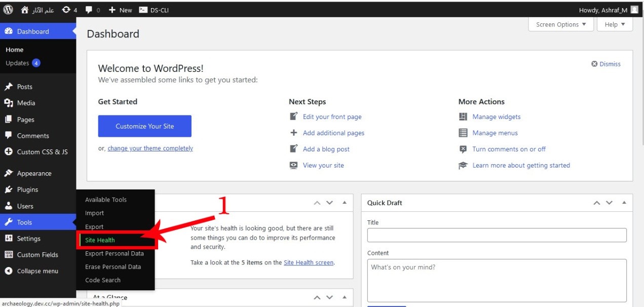This screenshot has width=644, height=307.
Task: Click the Plugins plug icon
Action: [x=9, y=189]
